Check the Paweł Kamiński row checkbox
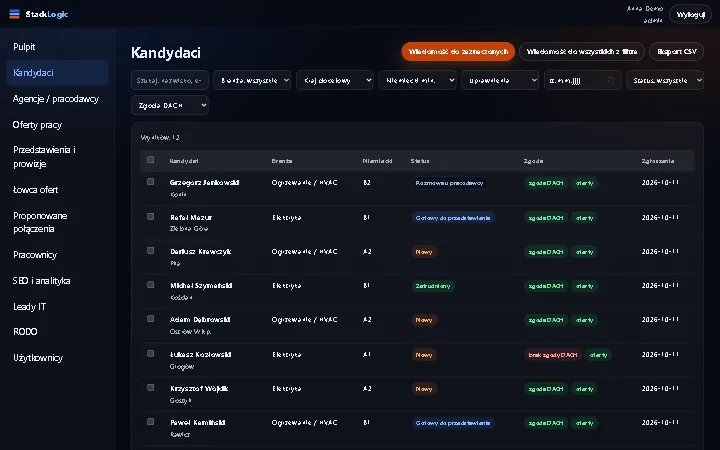 150,422
